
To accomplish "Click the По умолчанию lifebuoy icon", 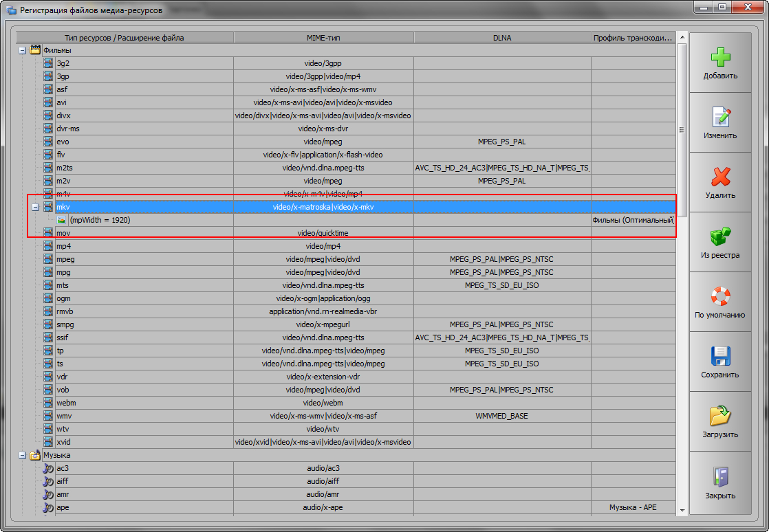I will [x=720, y=296].
